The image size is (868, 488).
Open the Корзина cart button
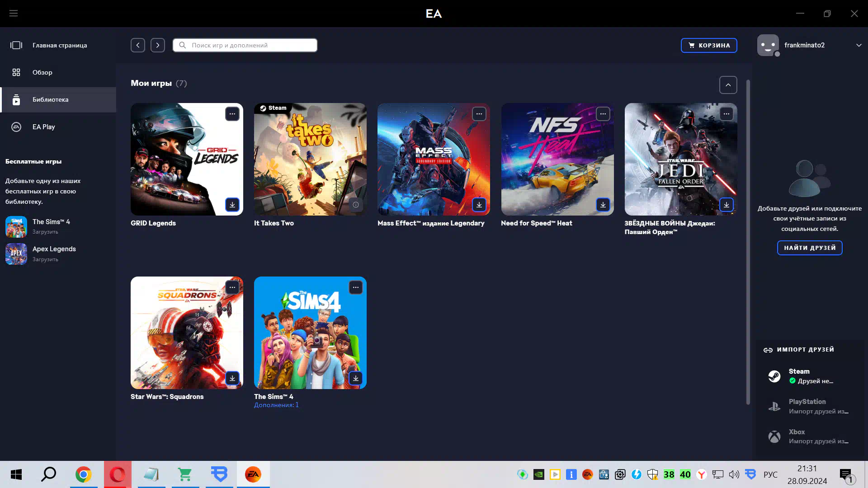coord(709,45)
